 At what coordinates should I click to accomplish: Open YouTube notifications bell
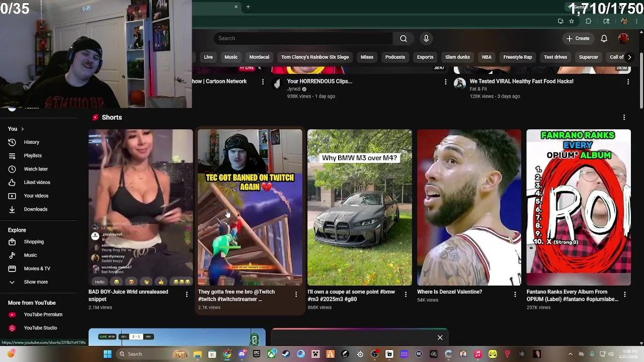click(604, 38)
